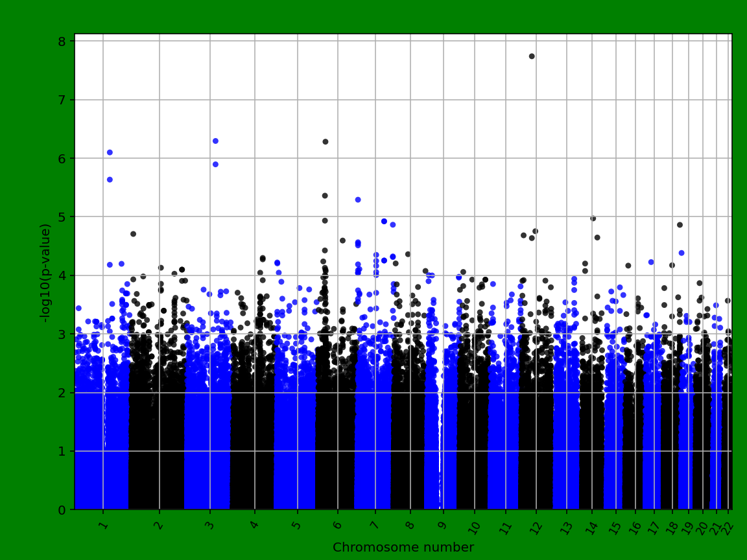The width and height of the screenshot is (747, 560).
Task: Click the blue peak point on chromosome 1
Action: coord(109,152)
